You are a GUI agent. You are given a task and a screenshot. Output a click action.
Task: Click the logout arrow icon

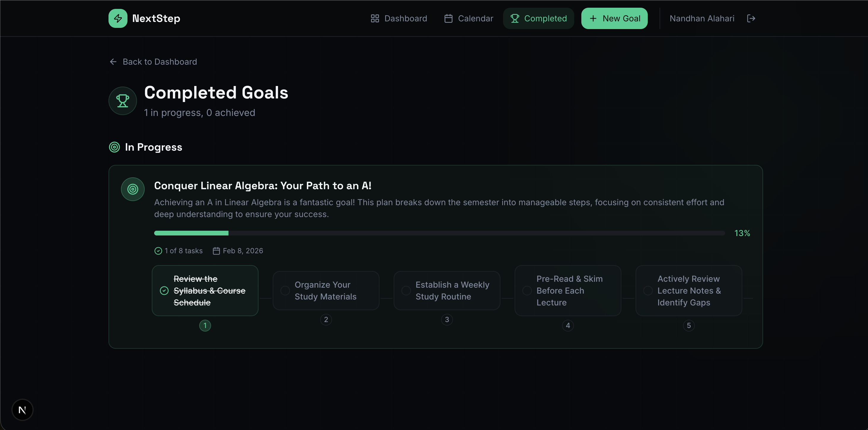751,18
